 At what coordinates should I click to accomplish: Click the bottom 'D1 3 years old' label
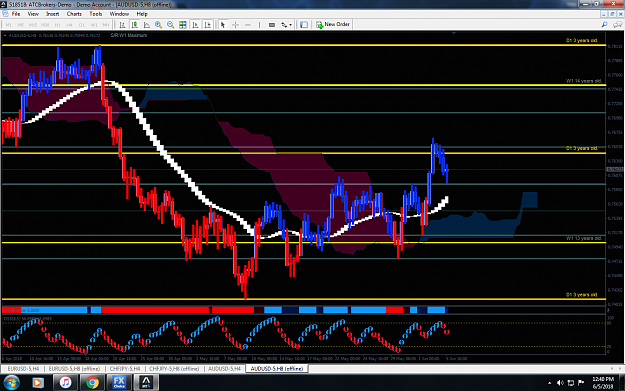click(x=582, y=295)
